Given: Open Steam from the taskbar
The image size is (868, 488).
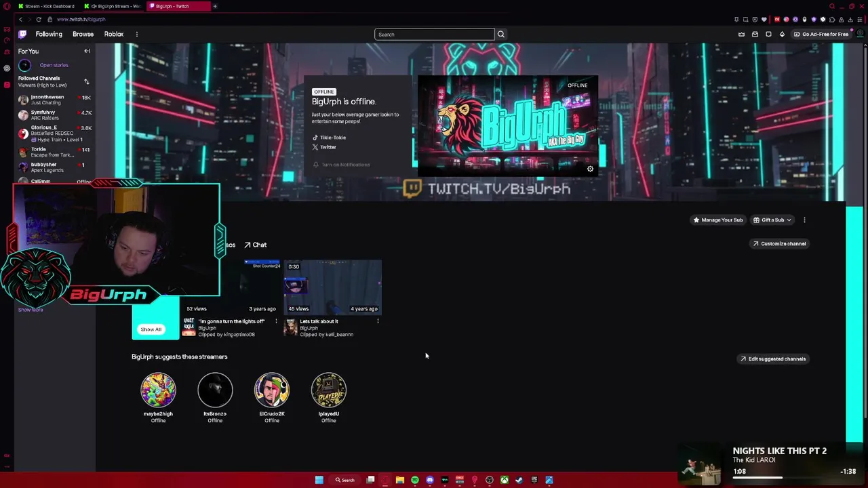Looking at the screenshot, I should point(519,480).
